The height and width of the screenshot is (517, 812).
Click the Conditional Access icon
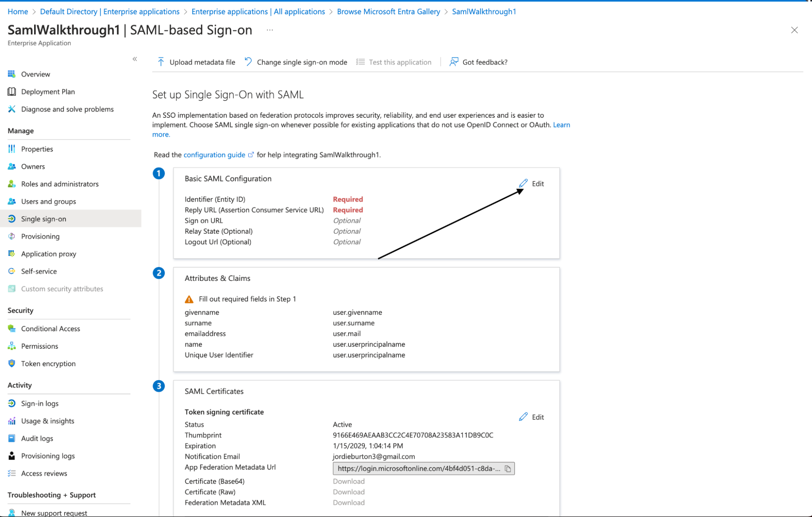coord(11,328)
